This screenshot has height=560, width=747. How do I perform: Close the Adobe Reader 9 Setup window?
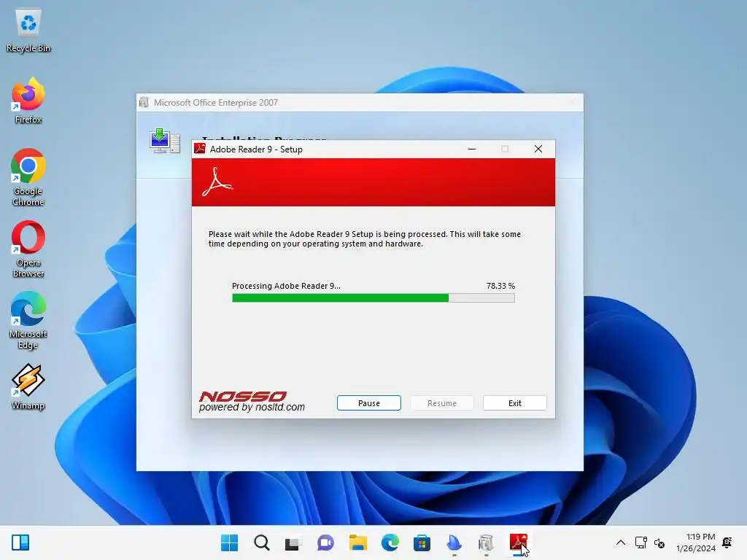pos(538,149)
